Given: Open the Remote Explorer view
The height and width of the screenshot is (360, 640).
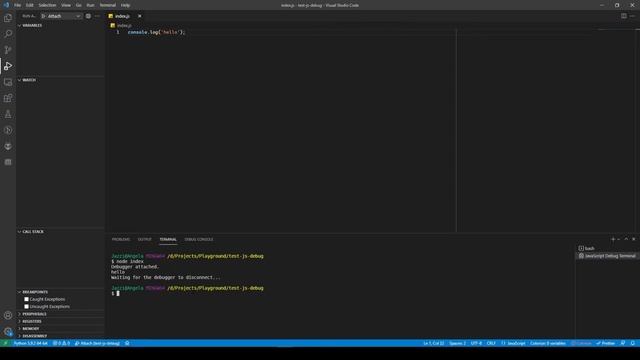Looking at the screenshot, I should (8, 82).
